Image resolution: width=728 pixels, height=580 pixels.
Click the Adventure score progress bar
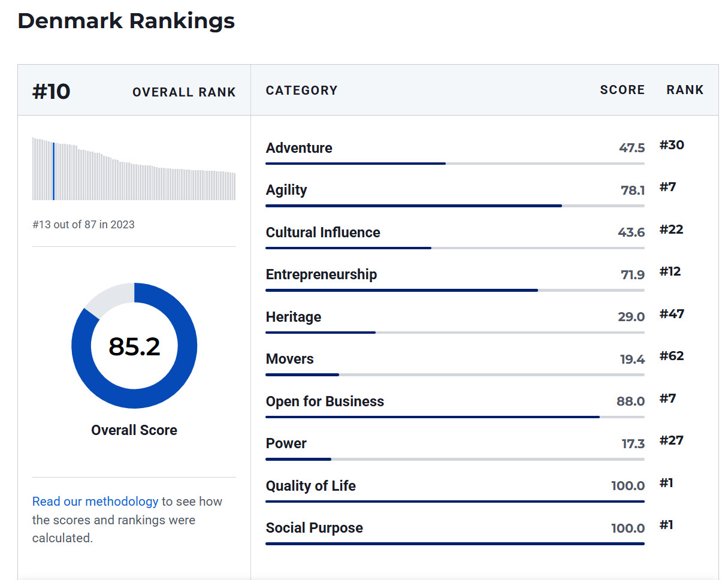[455, 164]
